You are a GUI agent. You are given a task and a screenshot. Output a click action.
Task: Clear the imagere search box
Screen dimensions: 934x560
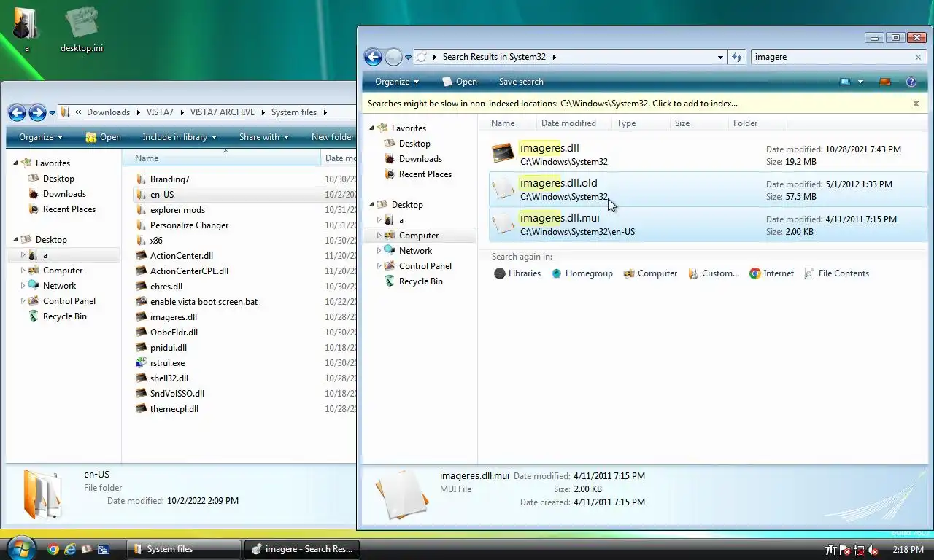(x=918, y=57)
